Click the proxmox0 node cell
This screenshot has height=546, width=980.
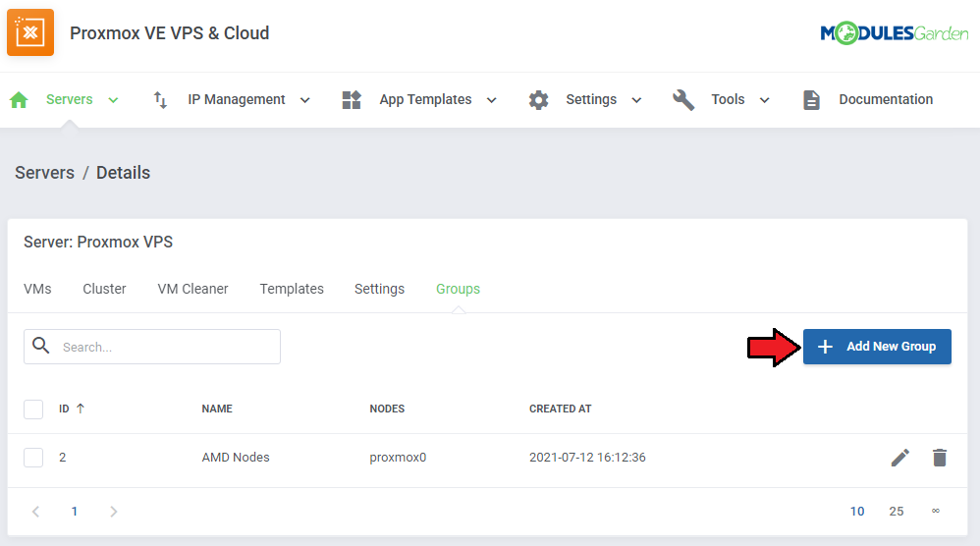398,458
